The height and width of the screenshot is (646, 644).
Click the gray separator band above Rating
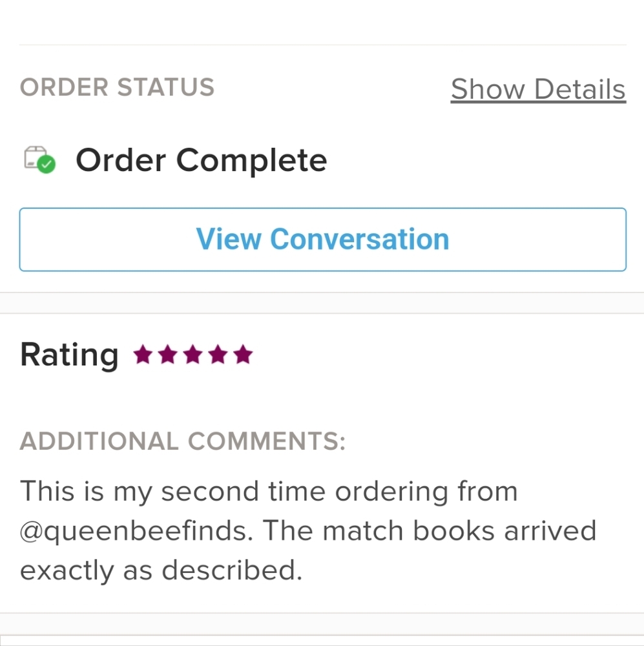[x=322, y=303]
